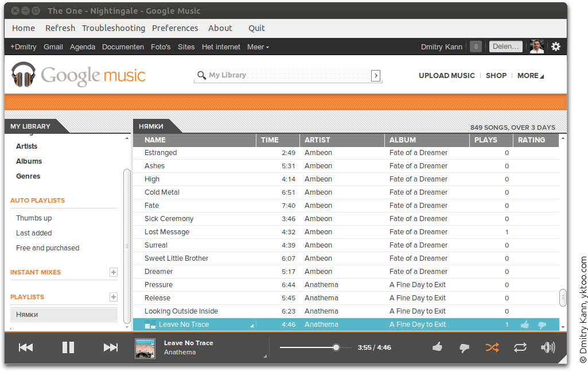Pause the playing song

click(x=68, y=347)
